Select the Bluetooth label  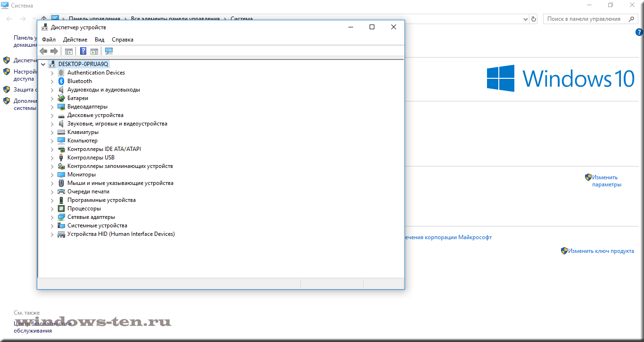(x=80, y=81)
